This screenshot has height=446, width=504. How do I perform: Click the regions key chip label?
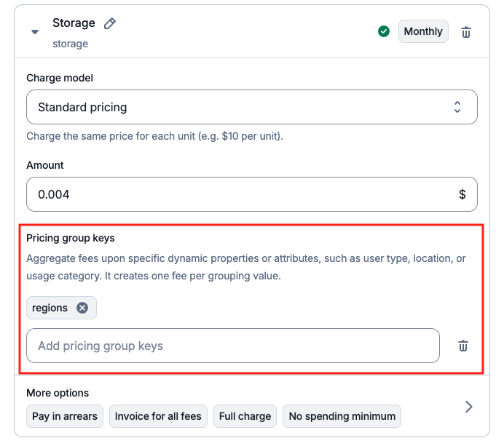[x=50, y=308]
